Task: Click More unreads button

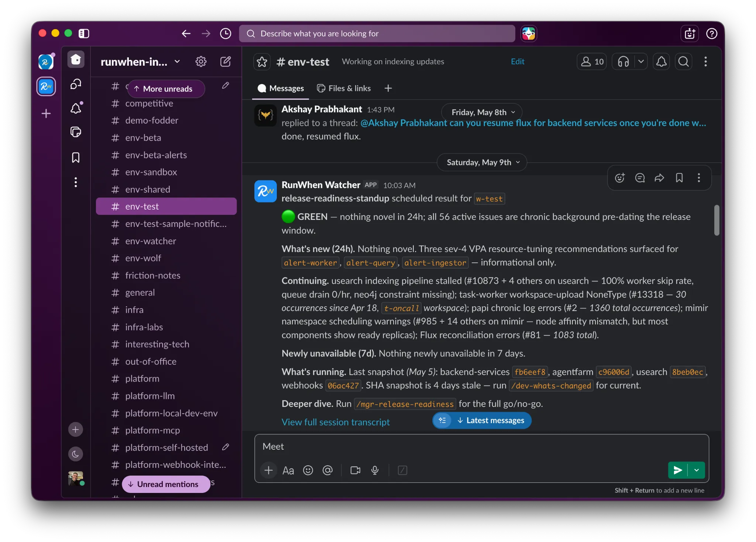Action: point(166,89)
